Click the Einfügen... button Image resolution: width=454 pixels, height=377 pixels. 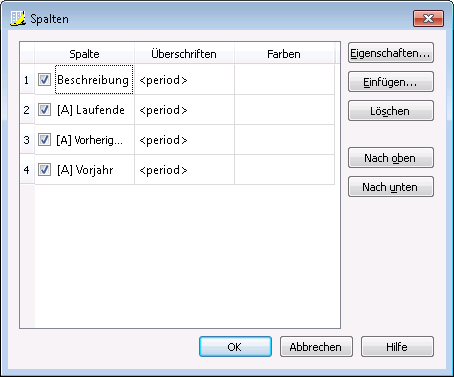[391, 82]
